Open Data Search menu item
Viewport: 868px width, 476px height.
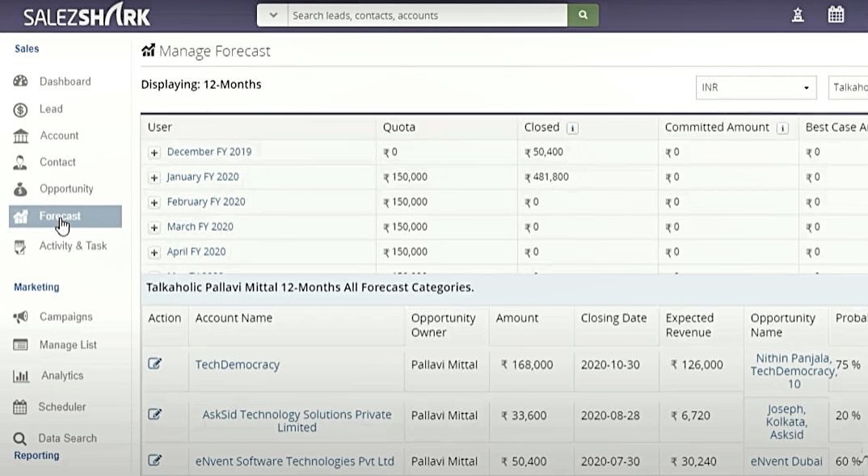[x=68, y=438]
